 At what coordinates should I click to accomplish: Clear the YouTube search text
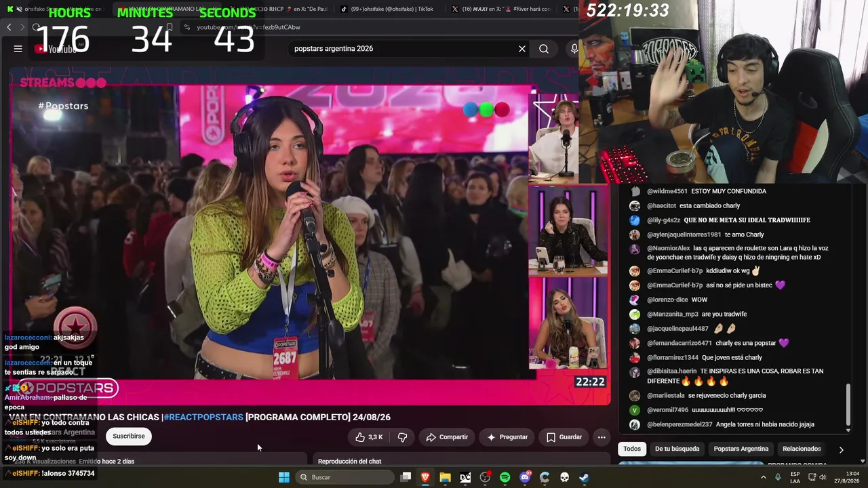click(x=522, y=49)
